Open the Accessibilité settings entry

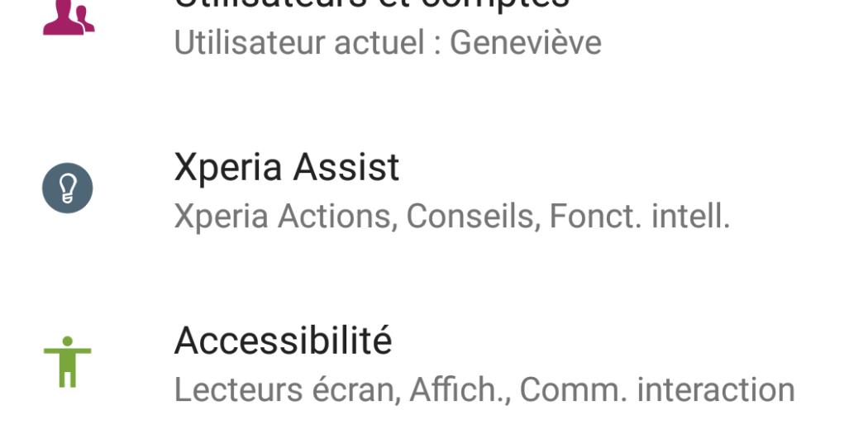pos(434,364)
